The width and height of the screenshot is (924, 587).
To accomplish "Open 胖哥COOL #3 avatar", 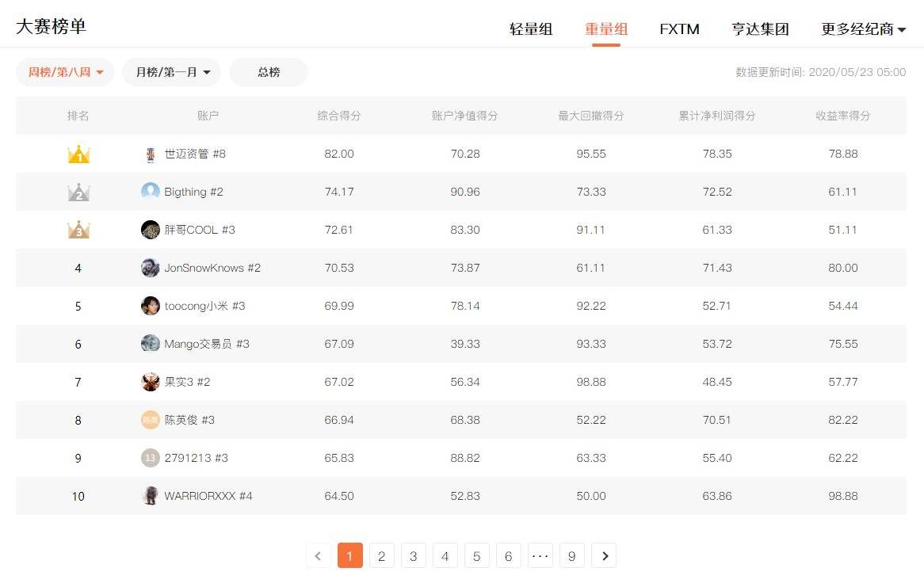I will coord(151,230).
